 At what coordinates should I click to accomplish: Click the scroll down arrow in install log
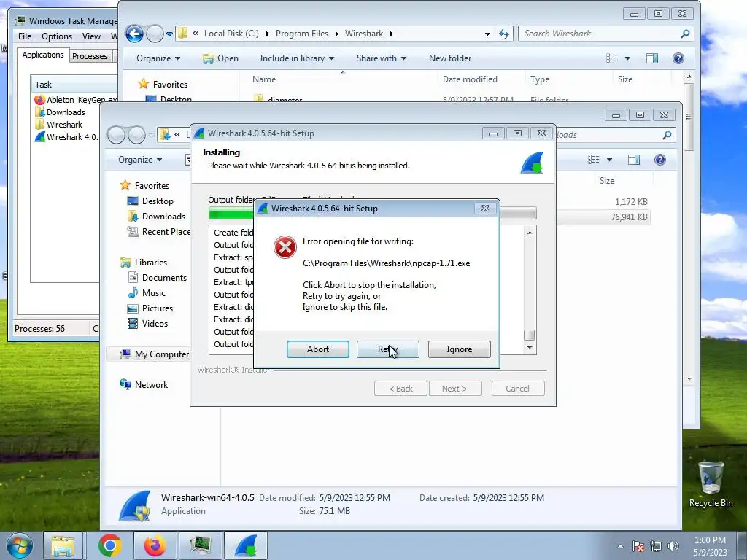click(530, 348)
